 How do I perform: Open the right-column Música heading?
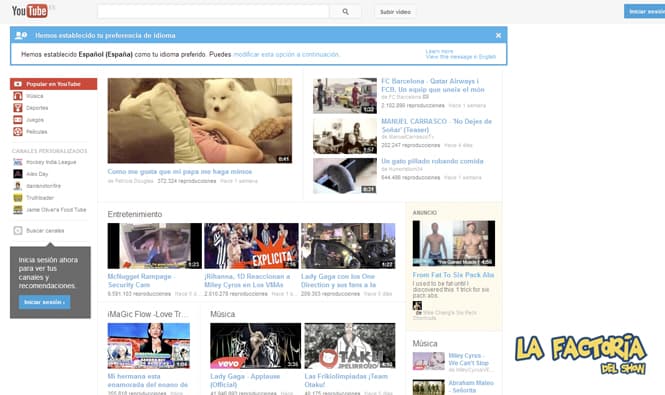425,344
